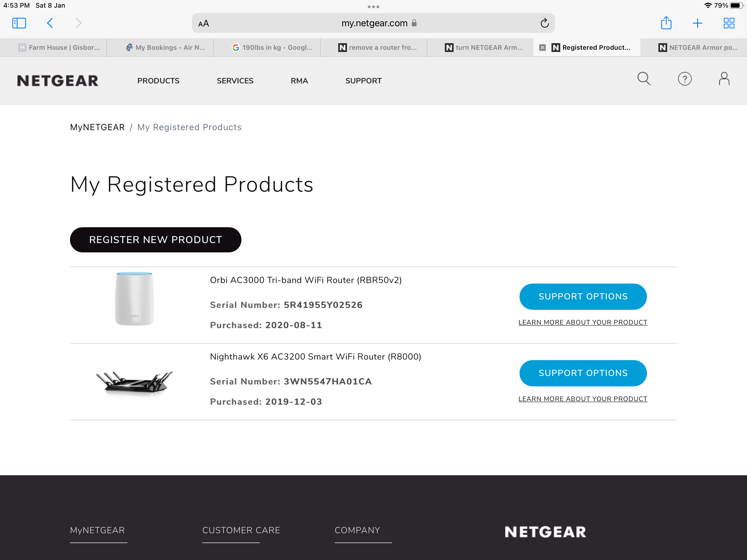
Task: Click the footer COMPANY heading
Action: pyautogui.click(x=357, y=531)
